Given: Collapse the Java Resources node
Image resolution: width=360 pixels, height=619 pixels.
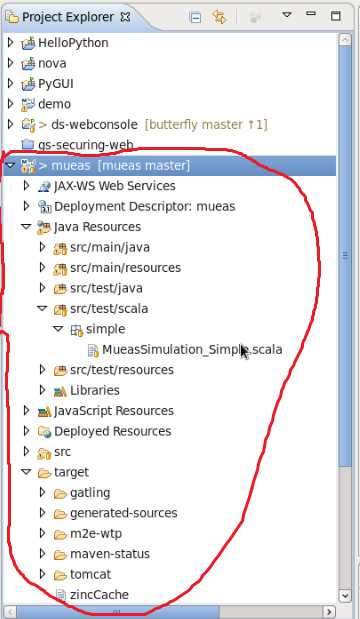Looking at the screenshot, I should pos(26,227).
